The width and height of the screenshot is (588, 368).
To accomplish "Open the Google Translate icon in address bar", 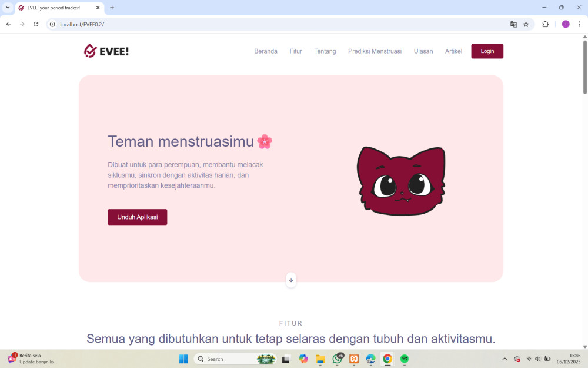I will click(x=513, y=24).
